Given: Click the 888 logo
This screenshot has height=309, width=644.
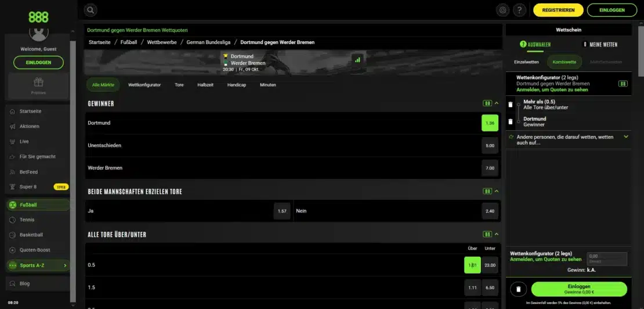Looking at the screenshot, I should click(38, 17).
